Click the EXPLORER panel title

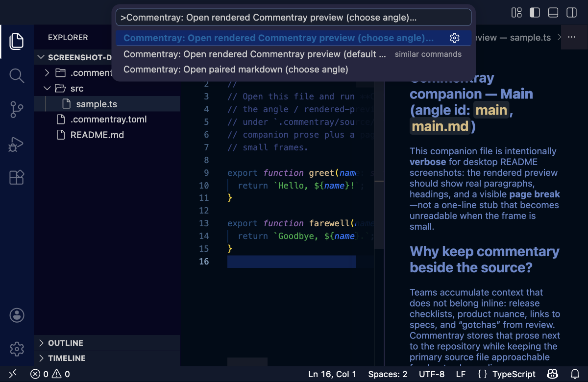(68, 38)
